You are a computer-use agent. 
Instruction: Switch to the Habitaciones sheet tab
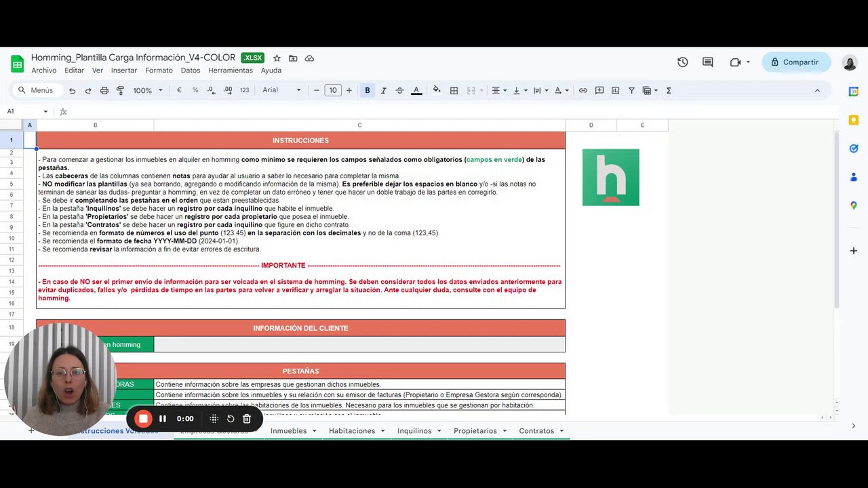(x=352, y=430)
